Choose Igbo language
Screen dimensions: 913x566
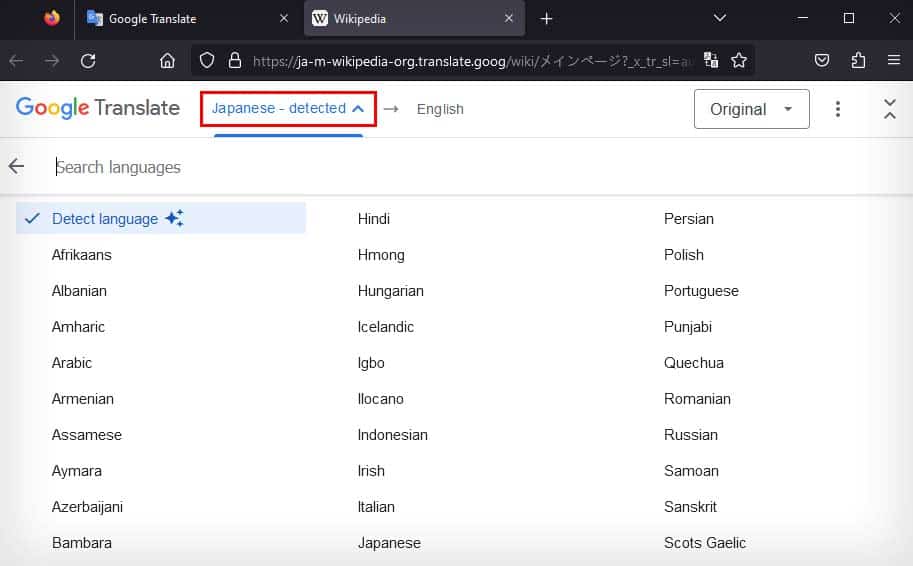click(x=371, y=363)
